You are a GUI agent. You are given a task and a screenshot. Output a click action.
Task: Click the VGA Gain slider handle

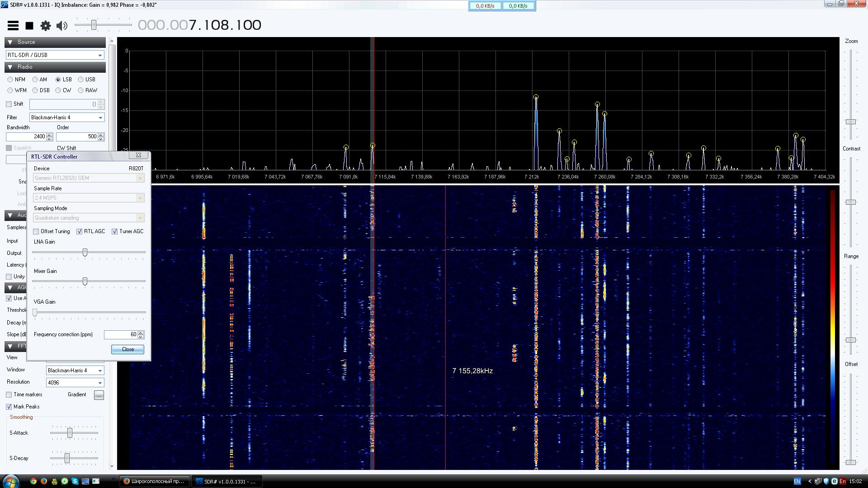click(35, 312)
